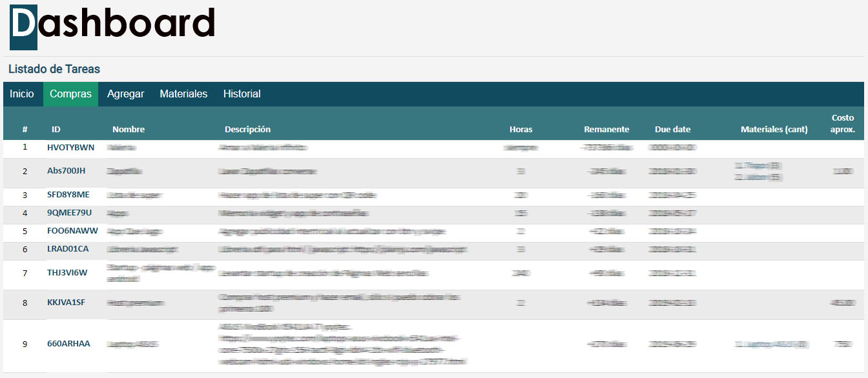Switch to the Compras tab

[x=70, y=94]
